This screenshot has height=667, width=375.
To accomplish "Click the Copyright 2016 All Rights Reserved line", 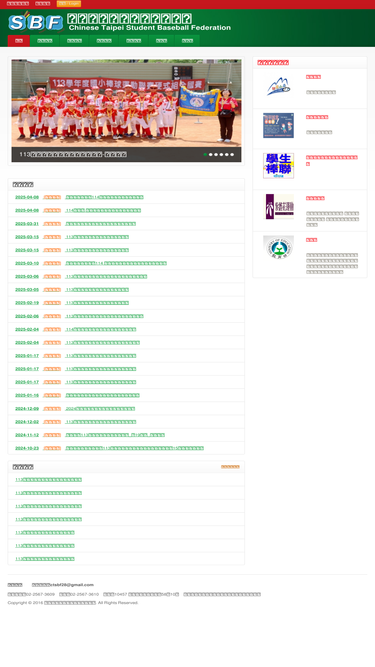I will click(73, 603).
